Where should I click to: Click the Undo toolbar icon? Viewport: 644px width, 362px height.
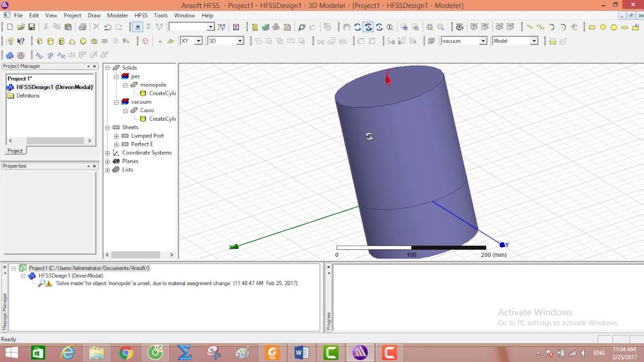[x=108, y=27]
